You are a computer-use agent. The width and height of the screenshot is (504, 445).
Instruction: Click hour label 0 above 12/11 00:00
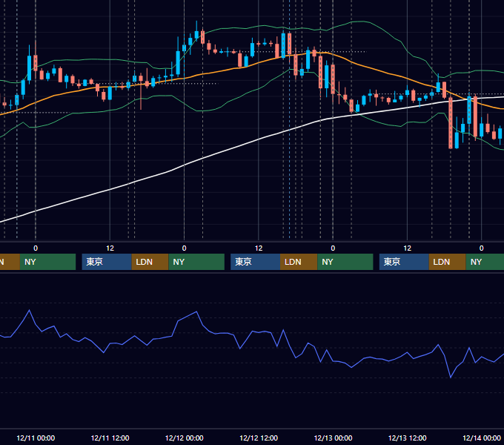click(x=36, y=248)
